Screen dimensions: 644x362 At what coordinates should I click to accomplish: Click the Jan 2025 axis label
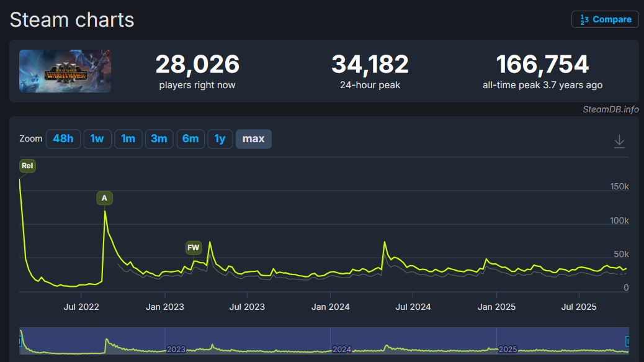(x=496, y=307)
